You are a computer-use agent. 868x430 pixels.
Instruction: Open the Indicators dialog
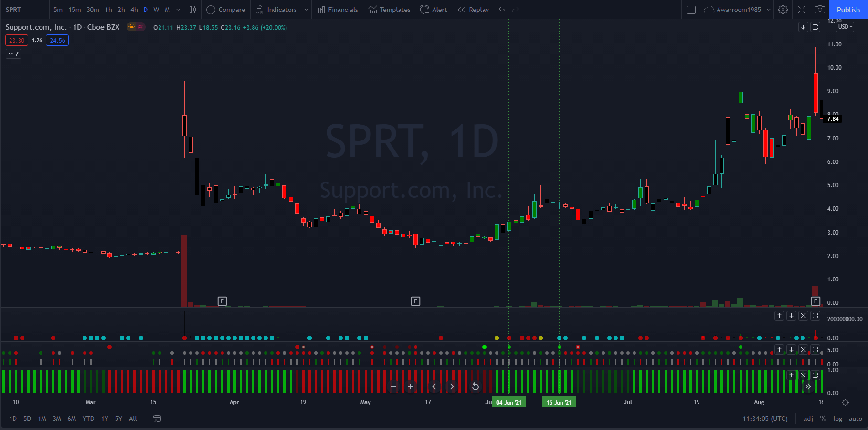pyautogui.click(x=276, y=10)
